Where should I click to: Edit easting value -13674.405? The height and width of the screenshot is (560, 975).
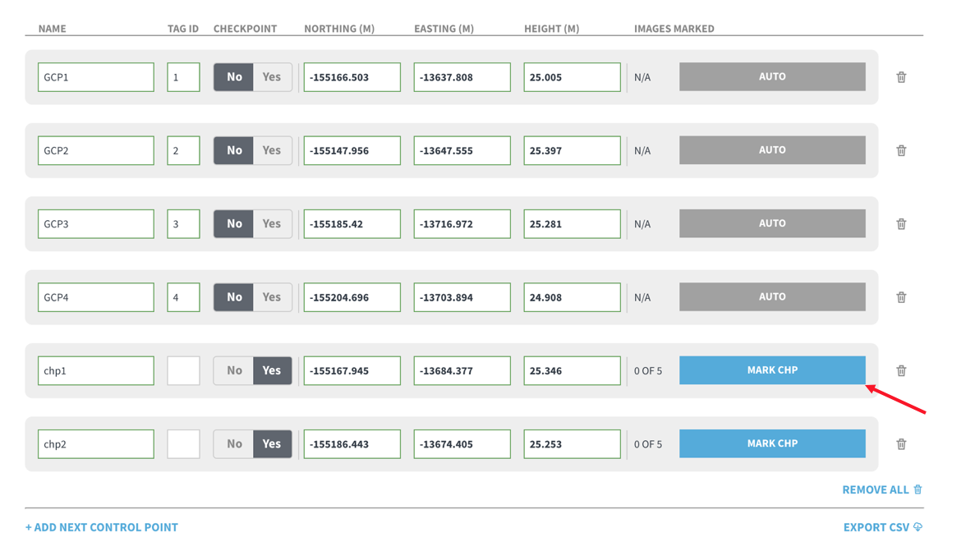tap(462, 443)
